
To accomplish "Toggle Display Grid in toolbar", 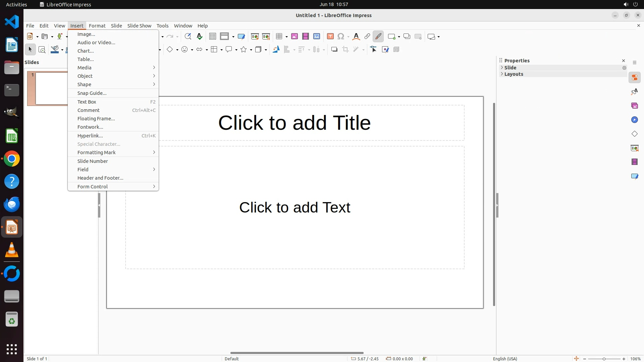I will [x=212, y=37].
